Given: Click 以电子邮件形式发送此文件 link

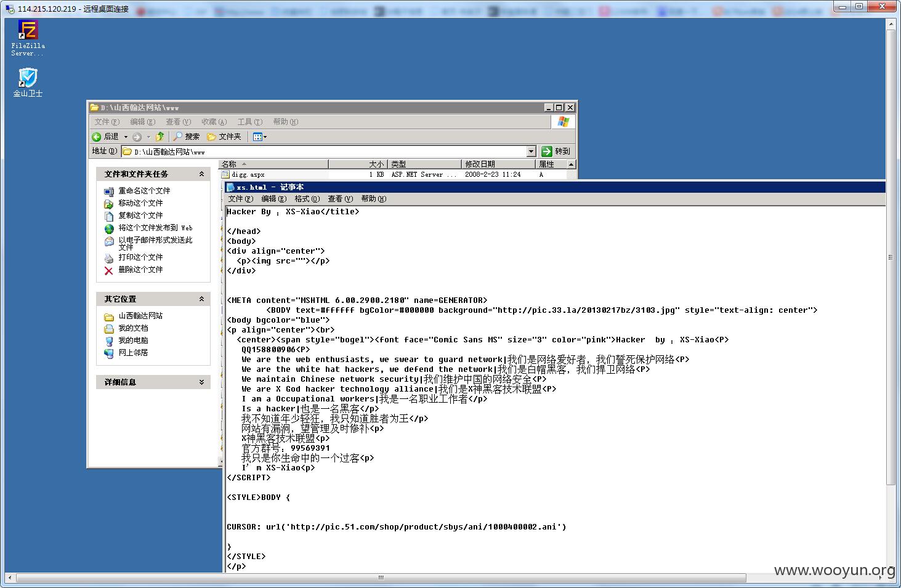Looking at the screenshot, I should coord(155,243).
